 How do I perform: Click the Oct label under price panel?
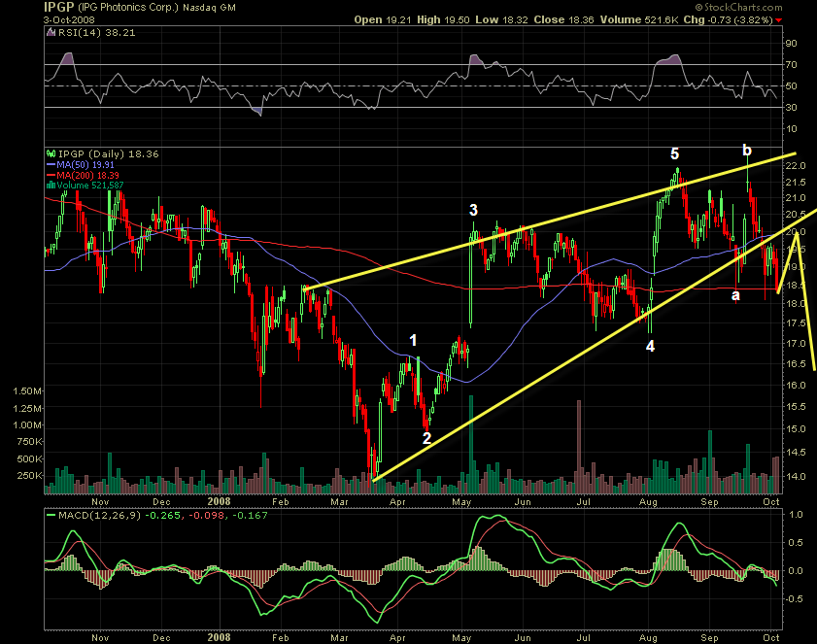(x=771, y=502)
